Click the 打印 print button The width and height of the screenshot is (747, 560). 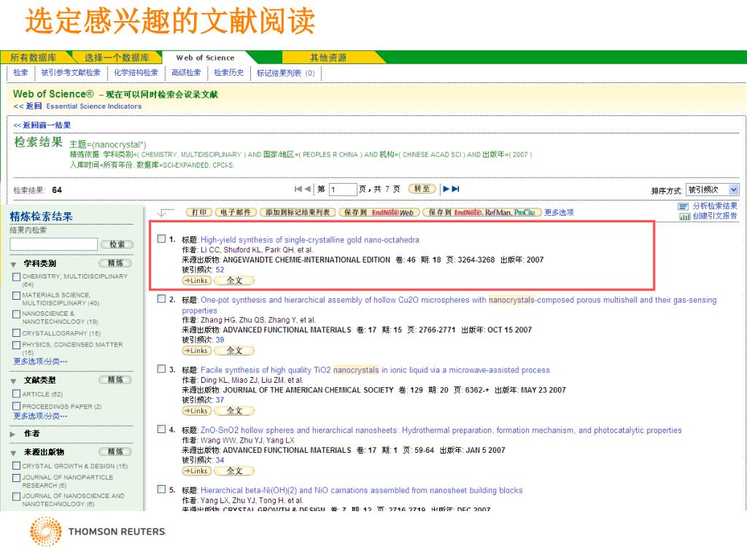199,212
